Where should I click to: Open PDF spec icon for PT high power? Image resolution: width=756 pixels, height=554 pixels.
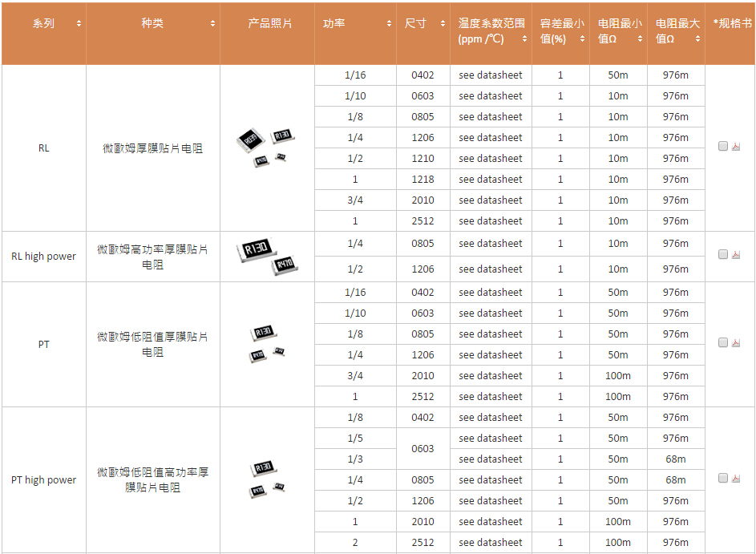pyautogui.click(x=736, y=479)
